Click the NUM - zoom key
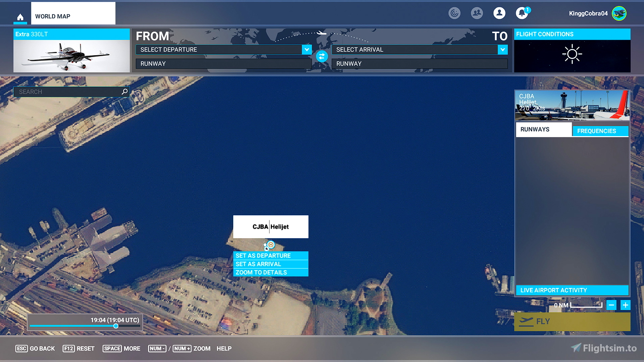The image size is (644, 362). pyautogui.click(x=157, y=349)
